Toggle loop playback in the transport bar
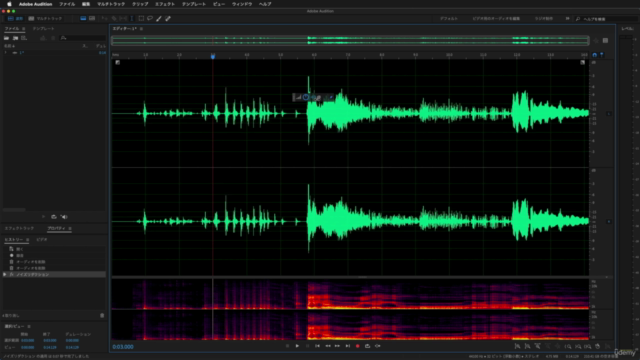640x360 pixels. click(367, 346)
